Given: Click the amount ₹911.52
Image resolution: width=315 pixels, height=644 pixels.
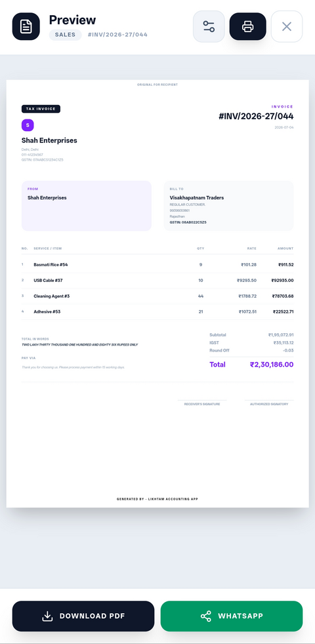Looking at the screenshot, I should 286,264.
